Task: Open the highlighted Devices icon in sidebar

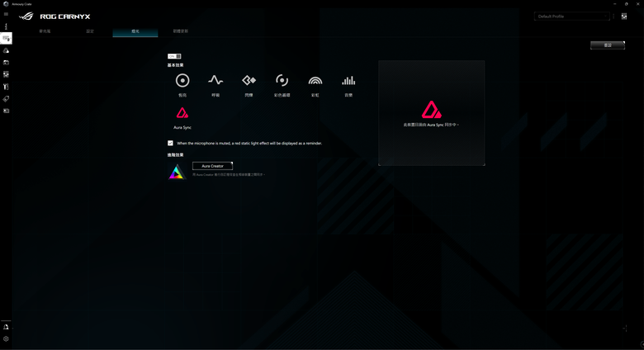Action: coord(6,38)
